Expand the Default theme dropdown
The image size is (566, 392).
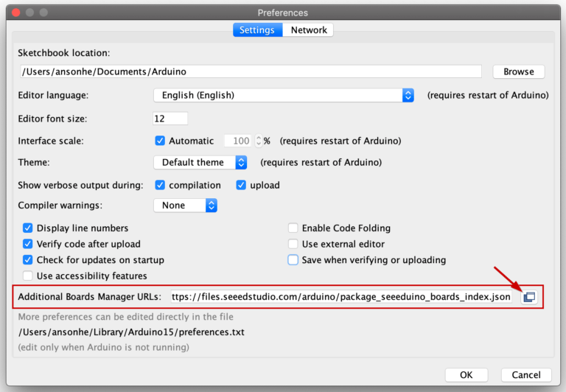click(x=200, y=162)
